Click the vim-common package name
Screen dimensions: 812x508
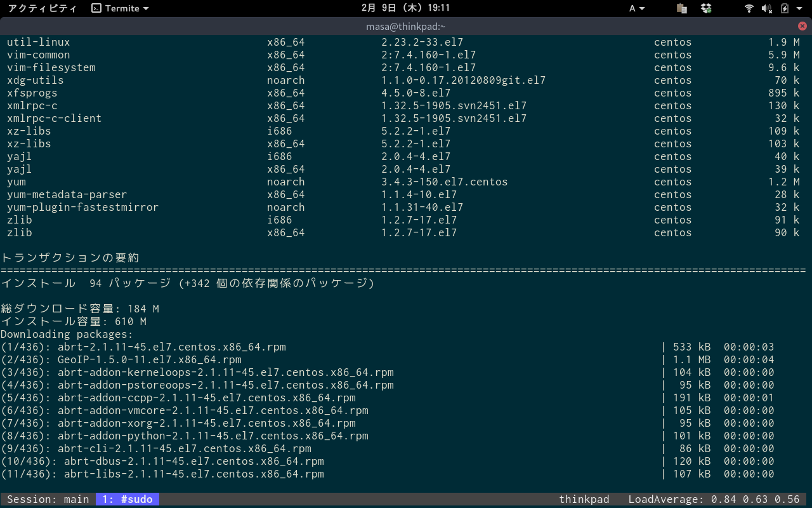click(38, 55)
